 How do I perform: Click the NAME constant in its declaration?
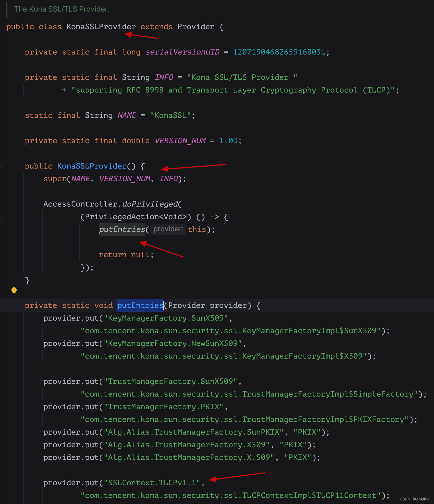point(127,115)
